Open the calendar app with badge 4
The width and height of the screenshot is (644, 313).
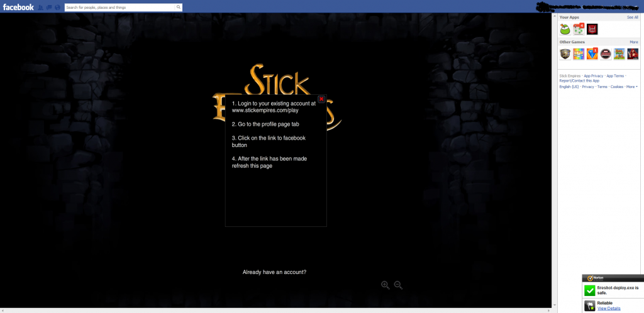[579, 29]
